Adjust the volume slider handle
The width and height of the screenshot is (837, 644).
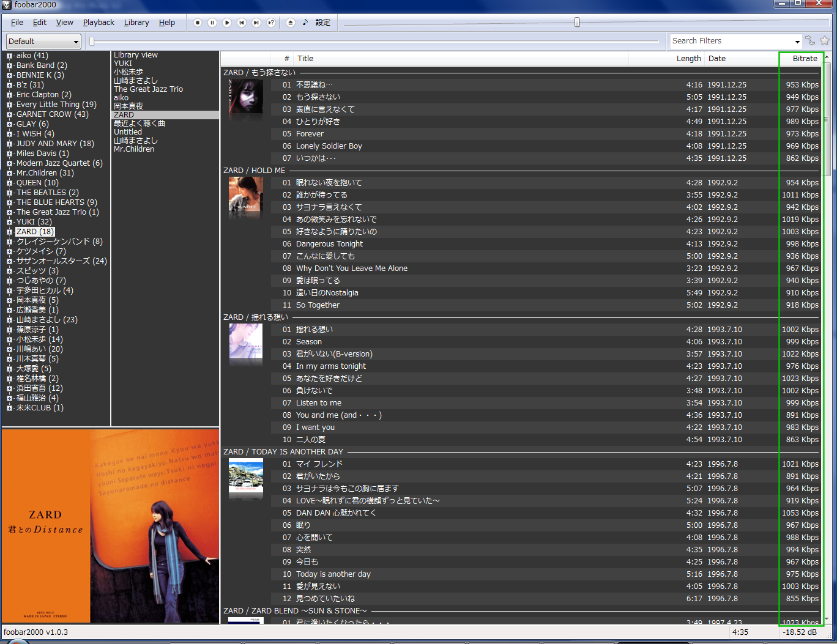pyautogui.click(x=577, y=23)
